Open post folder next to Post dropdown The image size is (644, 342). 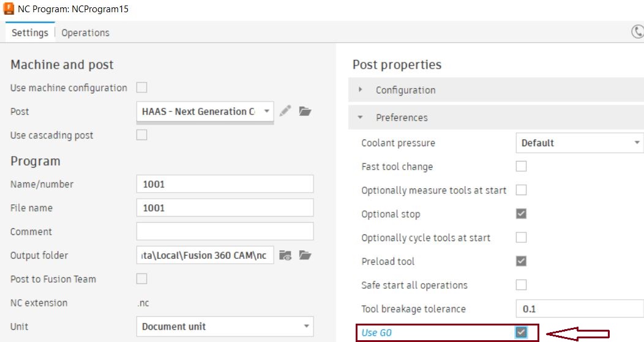(305, 111)
